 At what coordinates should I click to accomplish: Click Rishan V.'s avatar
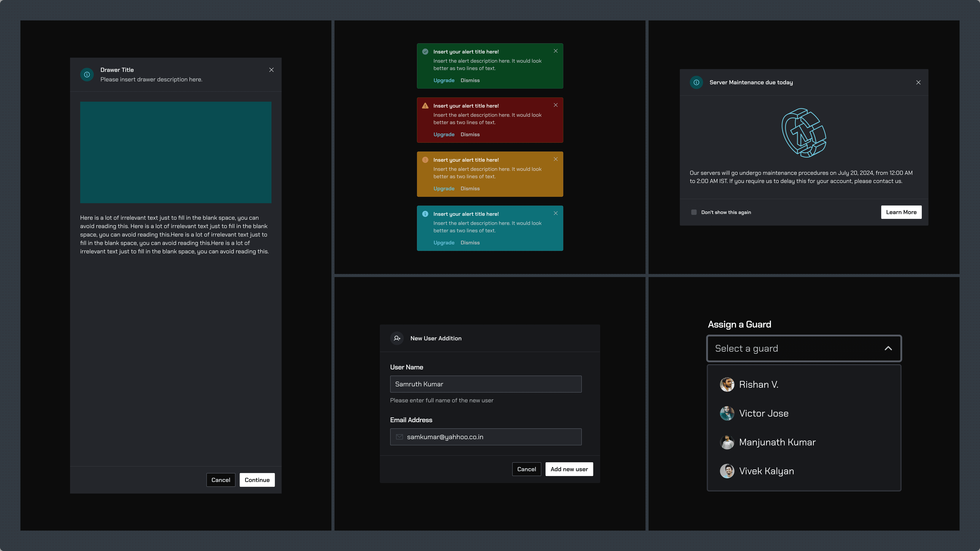tap(727, 384)
